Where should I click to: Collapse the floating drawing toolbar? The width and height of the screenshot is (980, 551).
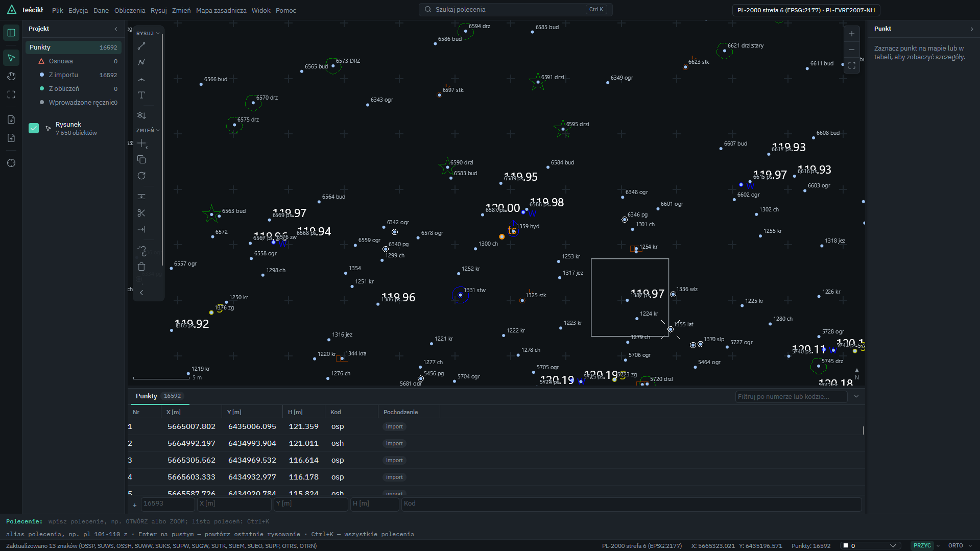tap(142, 293)
